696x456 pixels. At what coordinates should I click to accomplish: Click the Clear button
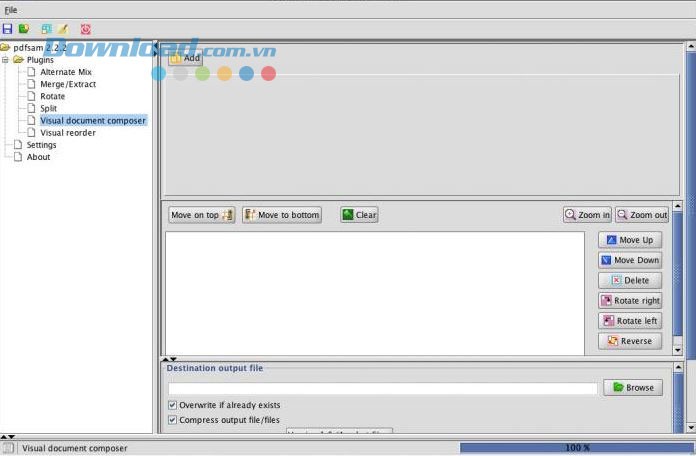point(359,215)
